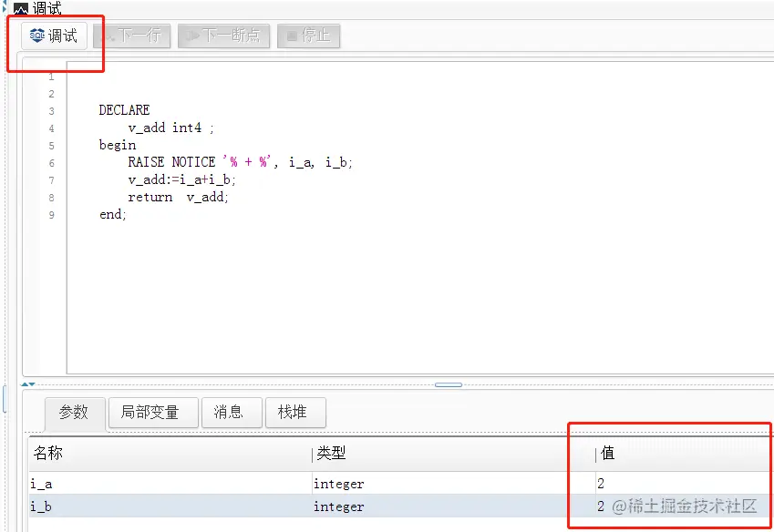Click the value cell of i_a
The height and width of the screenshot is (532, 774).
tap(684, 484)
